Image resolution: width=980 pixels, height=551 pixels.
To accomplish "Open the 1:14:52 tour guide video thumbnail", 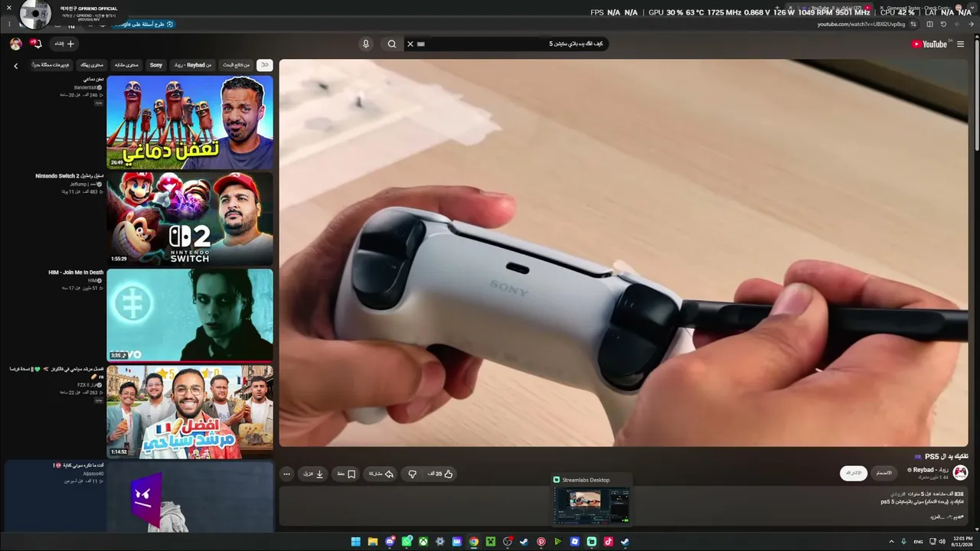I will click(x=190, y=412).
